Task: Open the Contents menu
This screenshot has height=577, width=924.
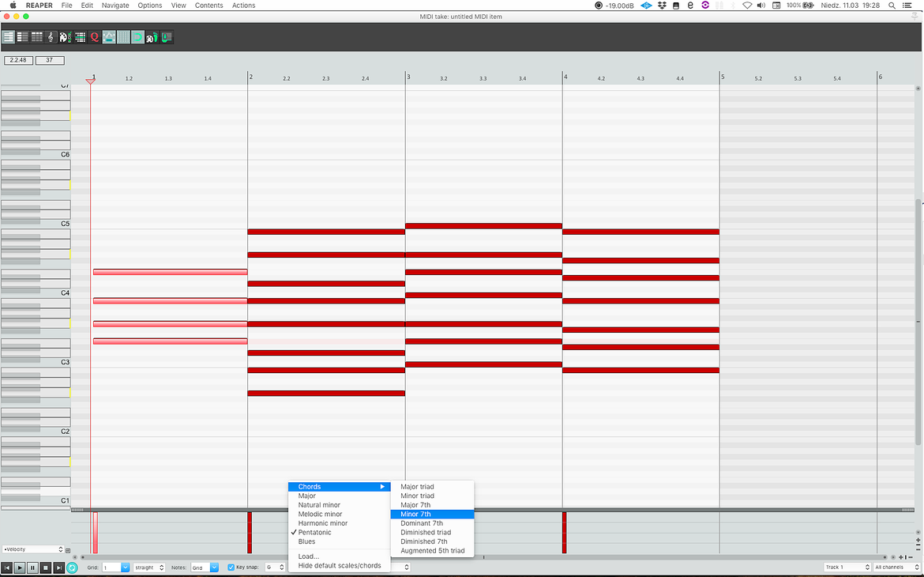Action: (x=208, y=6)
